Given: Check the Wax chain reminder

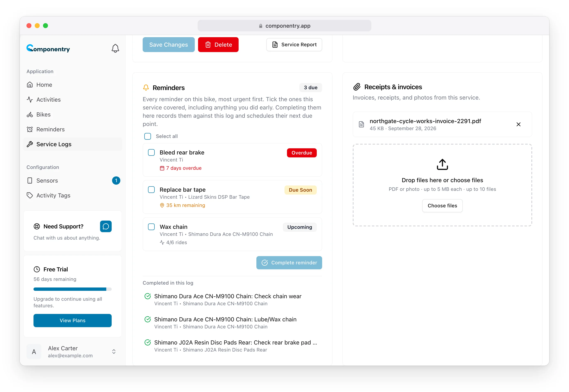Looking at the screenshot, I should tap(151, 227).
